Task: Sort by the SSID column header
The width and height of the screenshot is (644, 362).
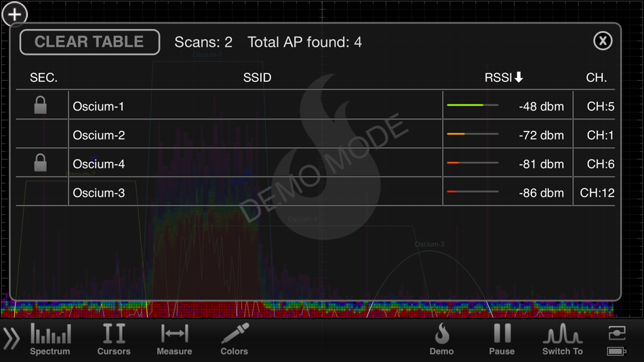Action: pyautogui.click(x=257, y=77)
